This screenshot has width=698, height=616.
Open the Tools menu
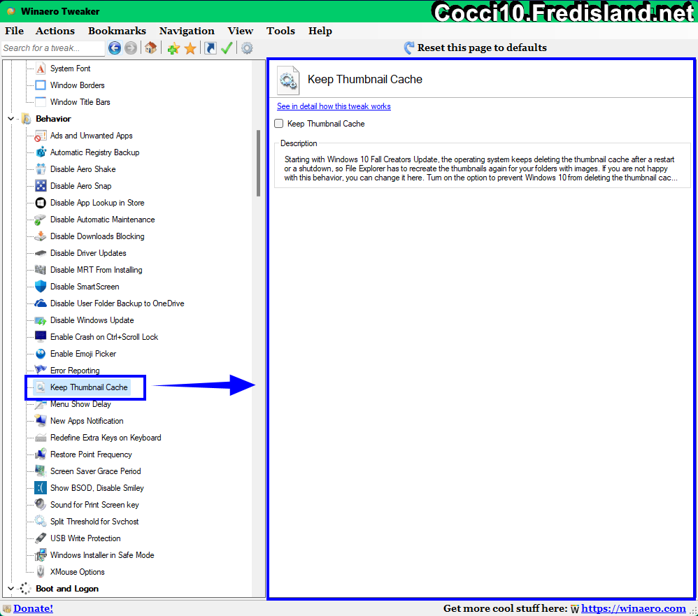[280, 31]
